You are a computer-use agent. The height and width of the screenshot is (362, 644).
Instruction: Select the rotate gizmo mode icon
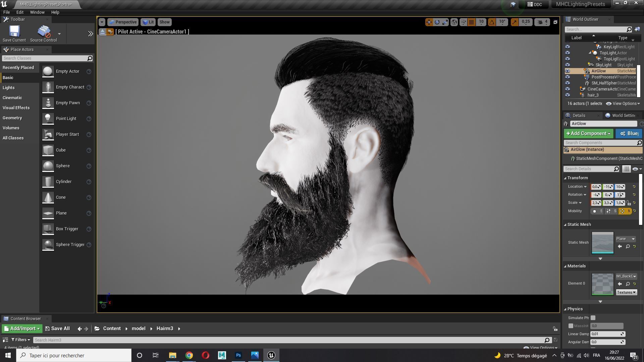click(437, 22)
